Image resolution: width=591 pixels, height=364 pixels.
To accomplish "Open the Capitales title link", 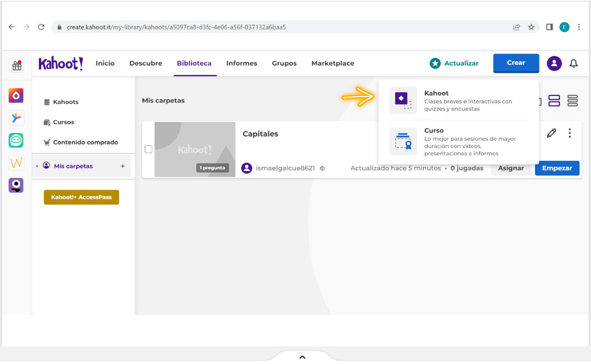I will click(260, 134).
